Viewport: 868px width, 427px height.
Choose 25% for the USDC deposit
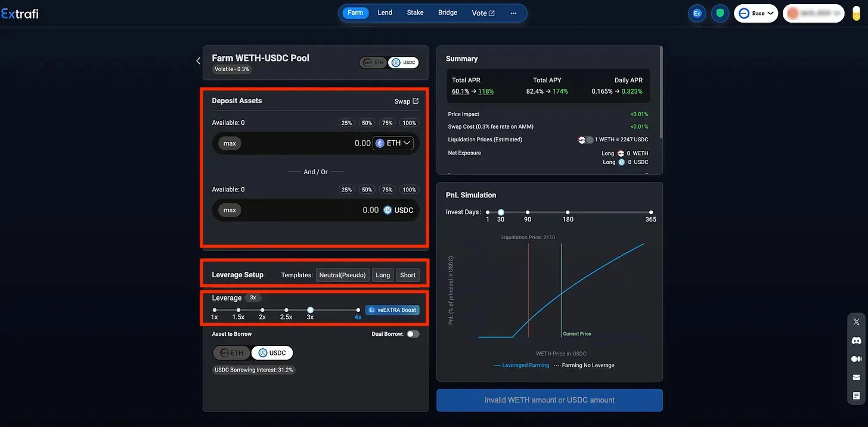(346, 190)
